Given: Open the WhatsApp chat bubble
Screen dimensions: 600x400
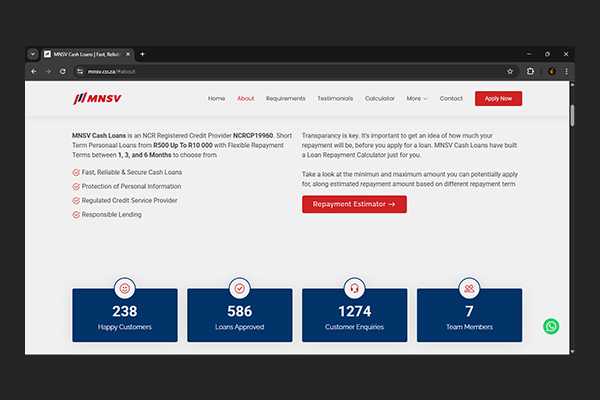Looking at the screenshot, I should 551,327.
